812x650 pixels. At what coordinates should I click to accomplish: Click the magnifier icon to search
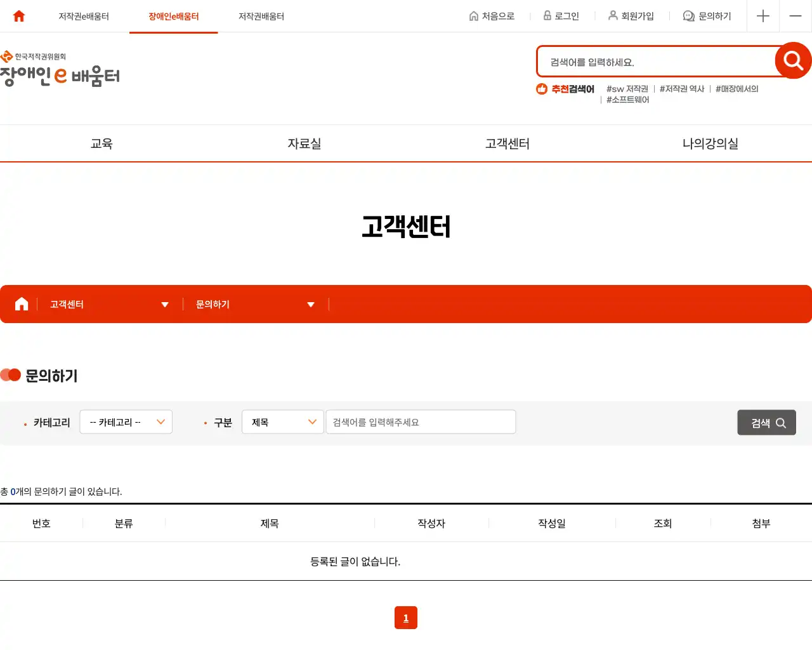click(792, 60)
